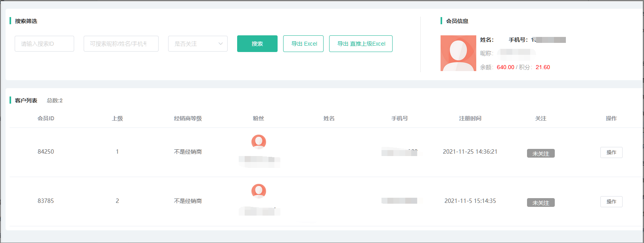
Task: Click the 会员ID column header
Action: click(x=46, y=118)
